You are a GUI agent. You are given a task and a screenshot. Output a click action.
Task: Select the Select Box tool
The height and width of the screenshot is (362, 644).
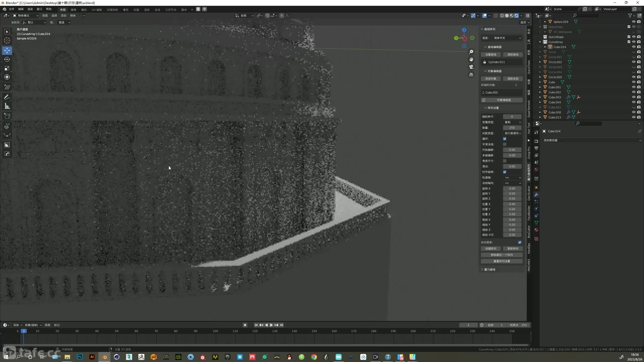click(7, 32)
